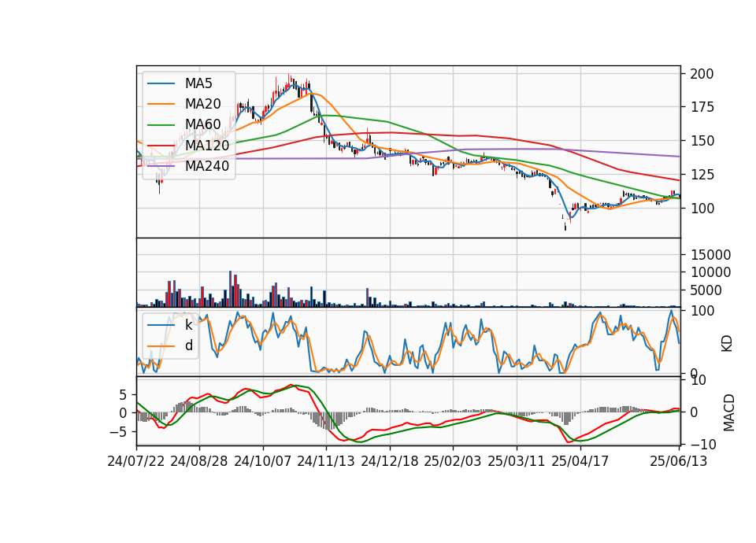This screenshot has height=543, width=756.
Task: Click the 24/08/28 date tick label
Action: [199, 461]
